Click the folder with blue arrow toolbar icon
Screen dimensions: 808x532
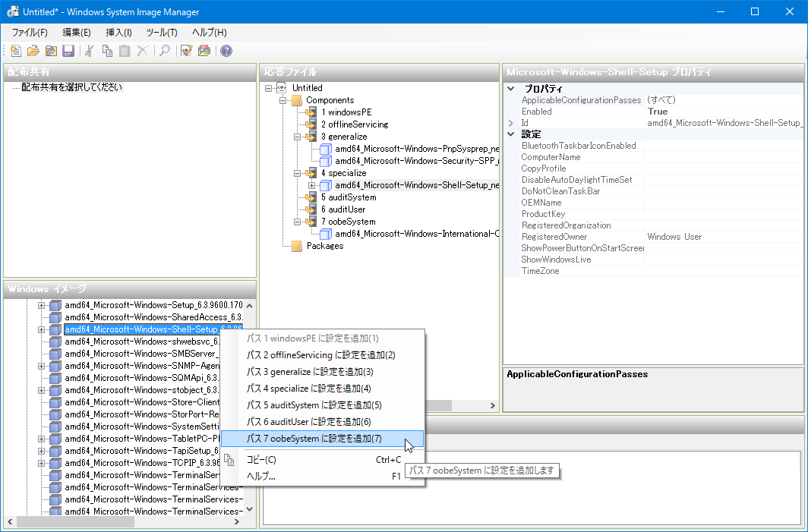pos(51,51)
